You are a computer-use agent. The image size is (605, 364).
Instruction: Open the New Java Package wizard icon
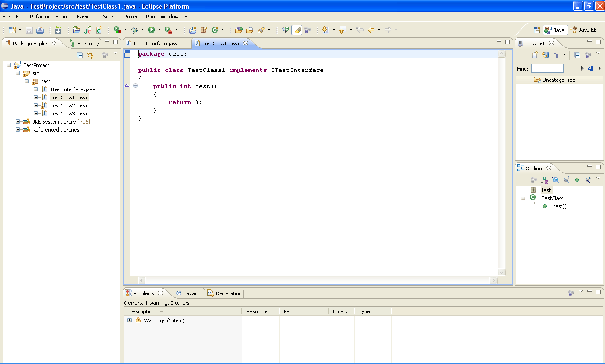[204, 30]
